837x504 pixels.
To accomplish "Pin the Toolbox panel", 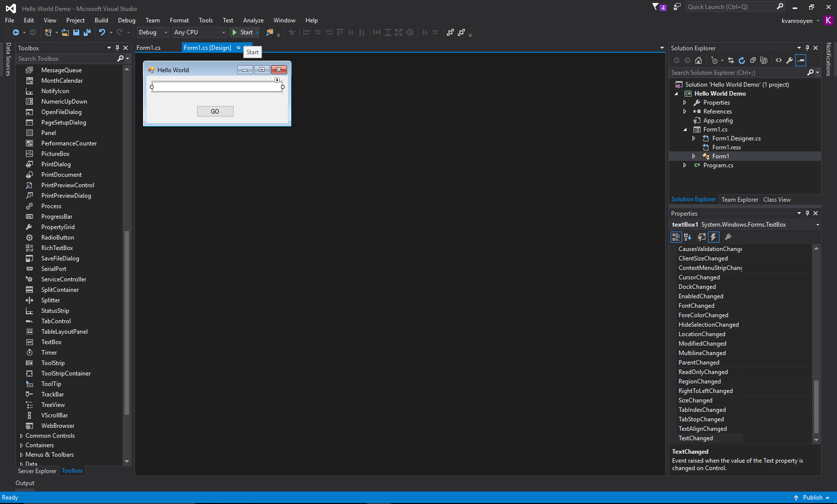I will 118,48.
